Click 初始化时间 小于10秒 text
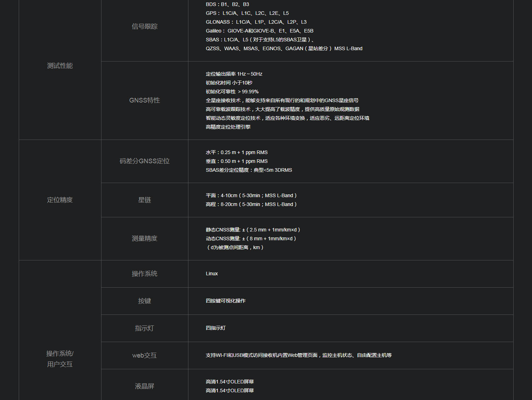This screenshot has width=532, height=400. tap(229, 83)
